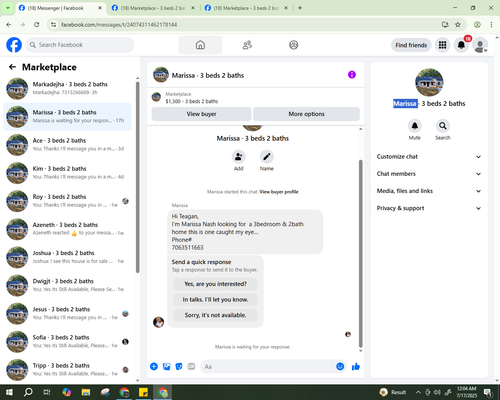
Task: Click the Facebook logo
Action: (x=14, y=45)
